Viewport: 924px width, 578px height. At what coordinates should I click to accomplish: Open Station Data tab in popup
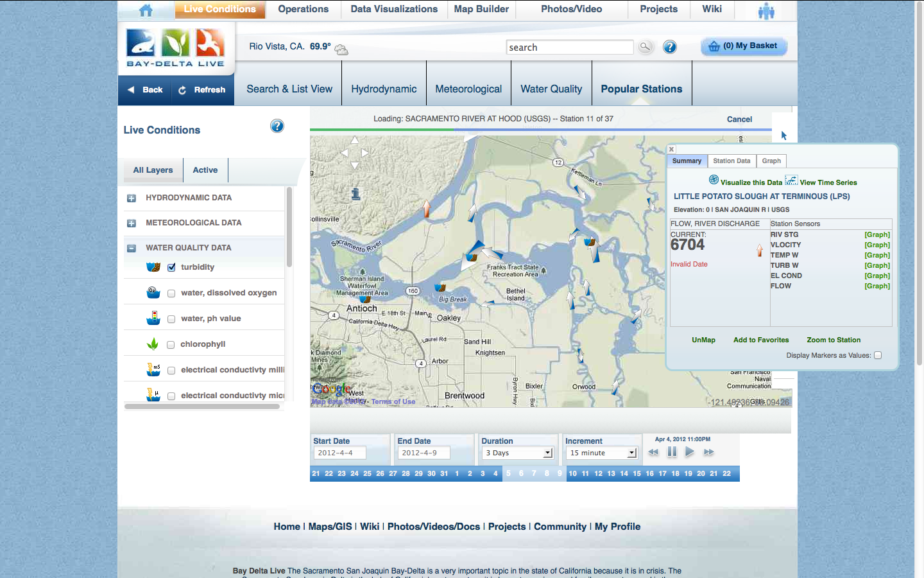[732, 161]
